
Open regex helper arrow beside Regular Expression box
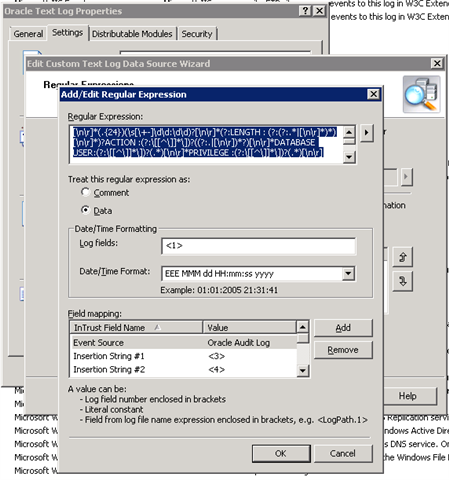coord(366,133)
